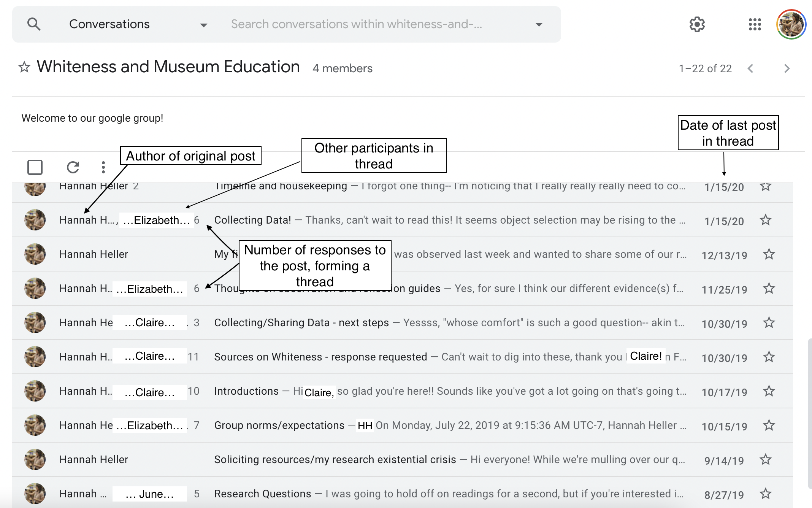The image size is (812, 508).
Task: Tick the select-all conversations checkbox
Action: [x=35, y=167]
